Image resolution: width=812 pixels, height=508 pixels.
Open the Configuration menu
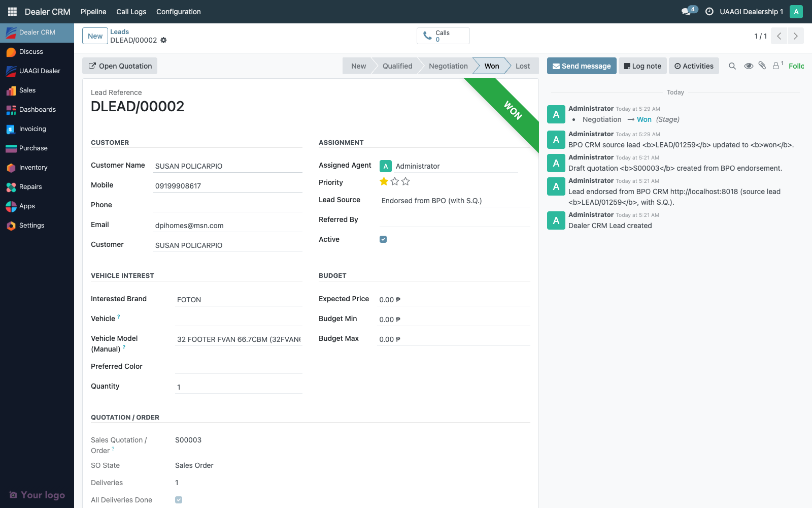pos(178,12)
